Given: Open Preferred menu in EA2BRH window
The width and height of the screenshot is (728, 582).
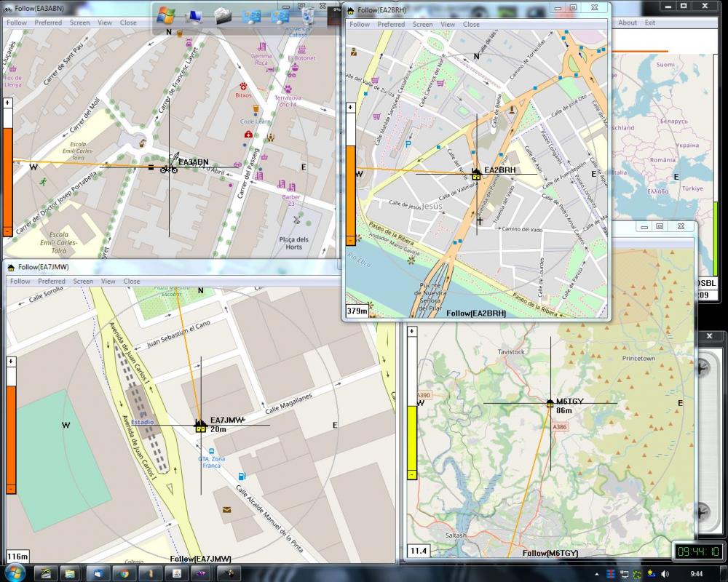Looking at the screenshot, I should 391,24.
